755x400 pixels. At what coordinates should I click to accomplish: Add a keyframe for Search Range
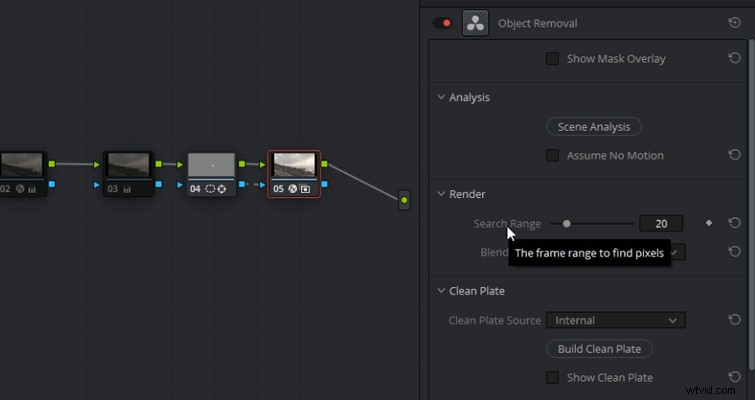pyautogui.click(x=709, y=223)
